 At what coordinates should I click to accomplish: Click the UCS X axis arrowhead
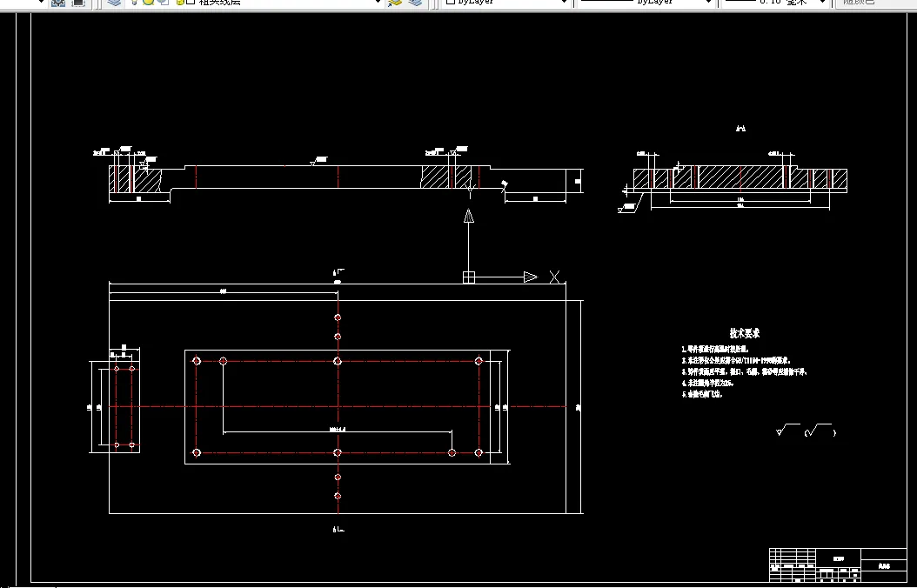tap(531, 277)
